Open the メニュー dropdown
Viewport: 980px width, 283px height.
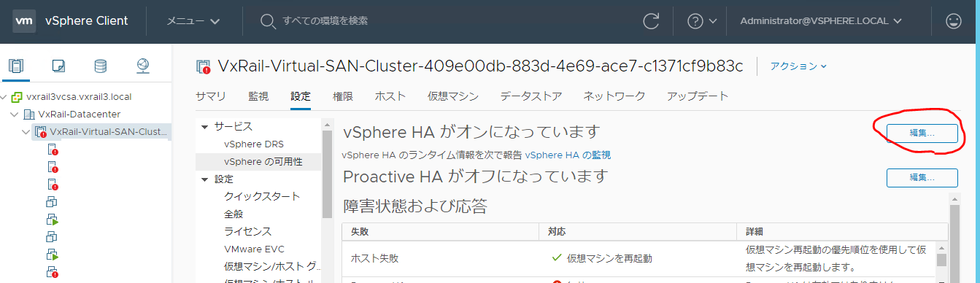(193, 21)
